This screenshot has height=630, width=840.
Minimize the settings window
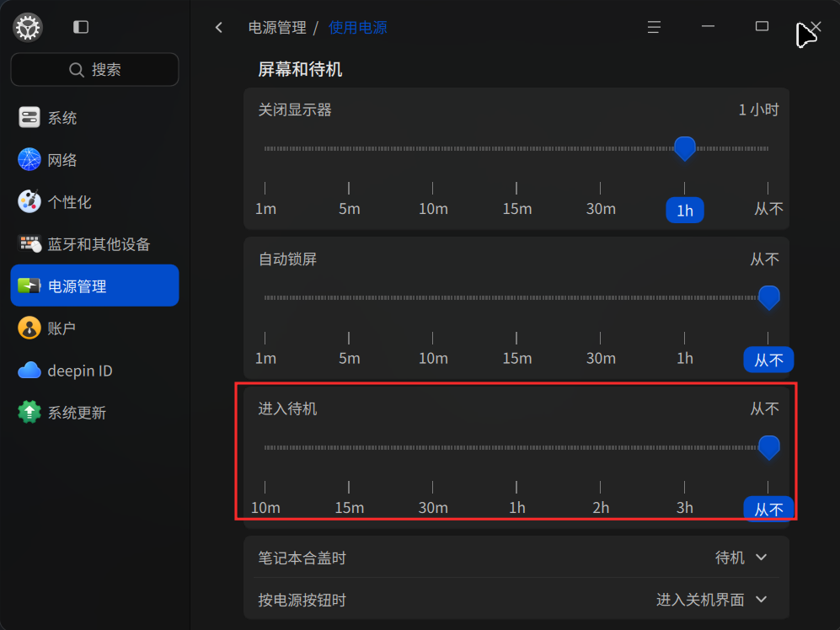pyautogui.click(x=708, y=26)
